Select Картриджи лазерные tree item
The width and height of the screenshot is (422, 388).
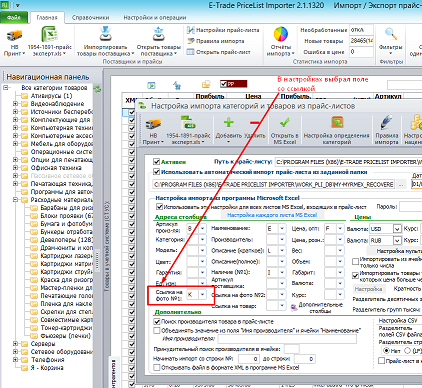coord(66,256)
